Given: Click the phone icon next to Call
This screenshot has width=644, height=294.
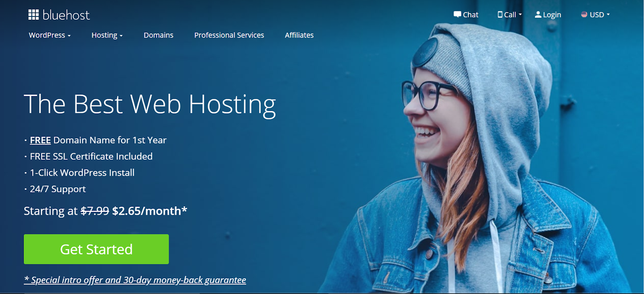Looking at the screenshot, I should click(500, 14).
